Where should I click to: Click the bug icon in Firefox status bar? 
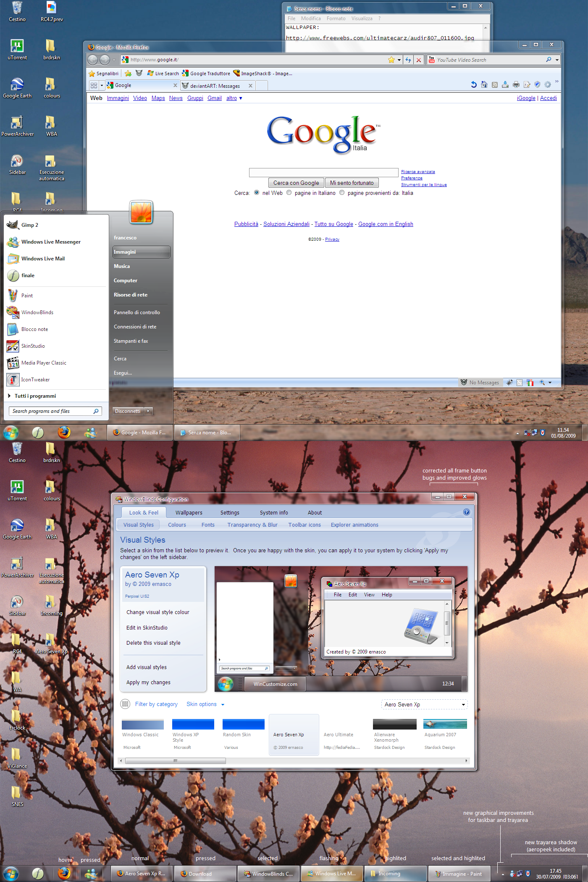click(x=509, y=383)
